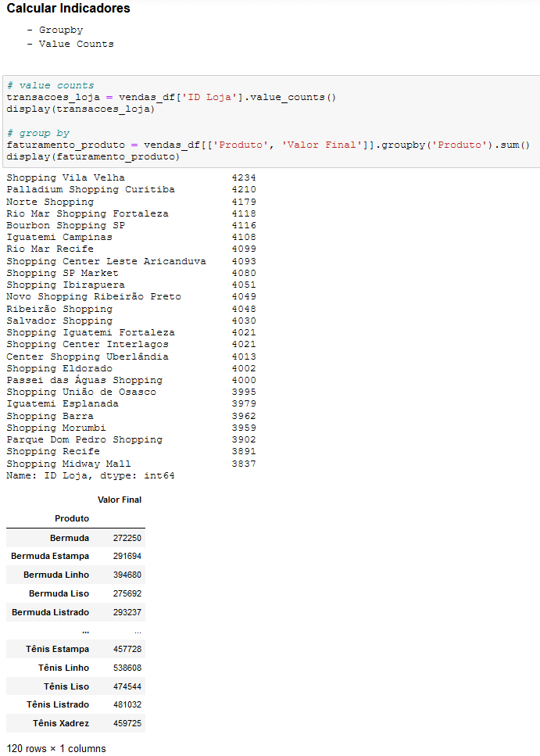This screenshot has height=756, width=540.
Task: Select 'Shopping SP Market' row
Action: click(131, 273)
